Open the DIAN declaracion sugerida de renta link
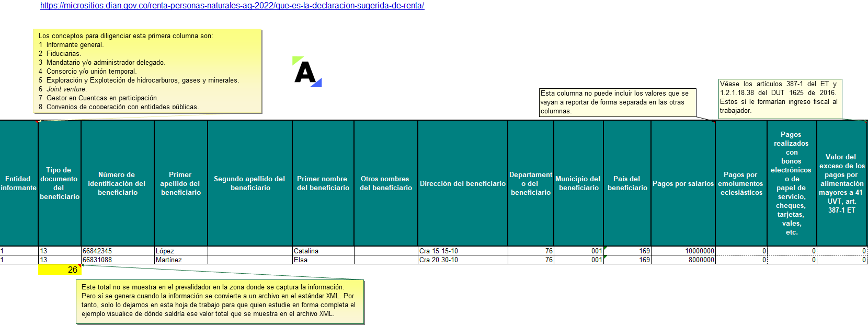This screenshot has width=868, height=327. point(232,6)
